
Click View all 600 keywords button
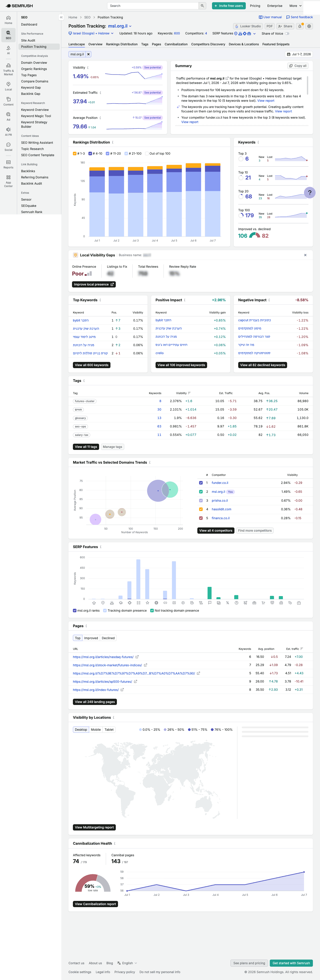[92, 365]
